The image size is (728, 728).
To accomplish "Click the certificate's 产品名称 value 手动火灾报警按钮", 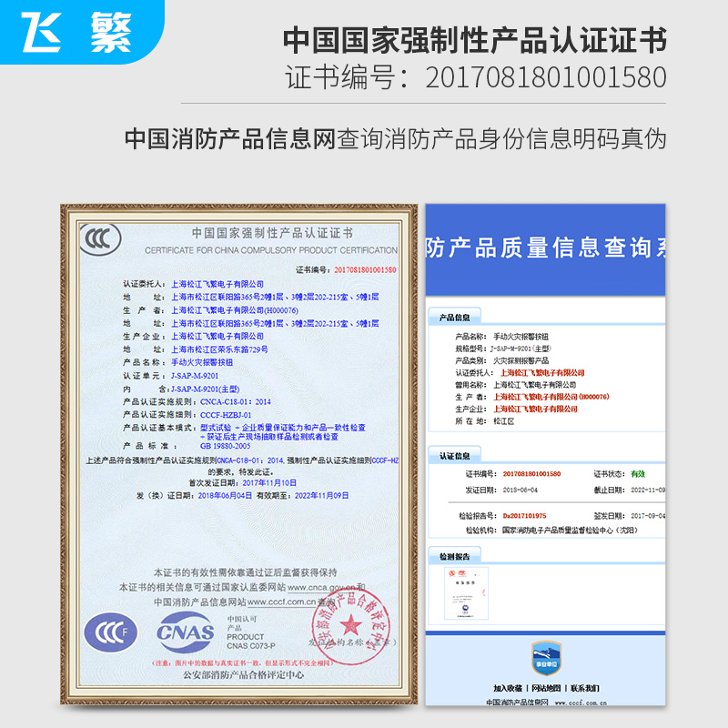I will (202, 362).
